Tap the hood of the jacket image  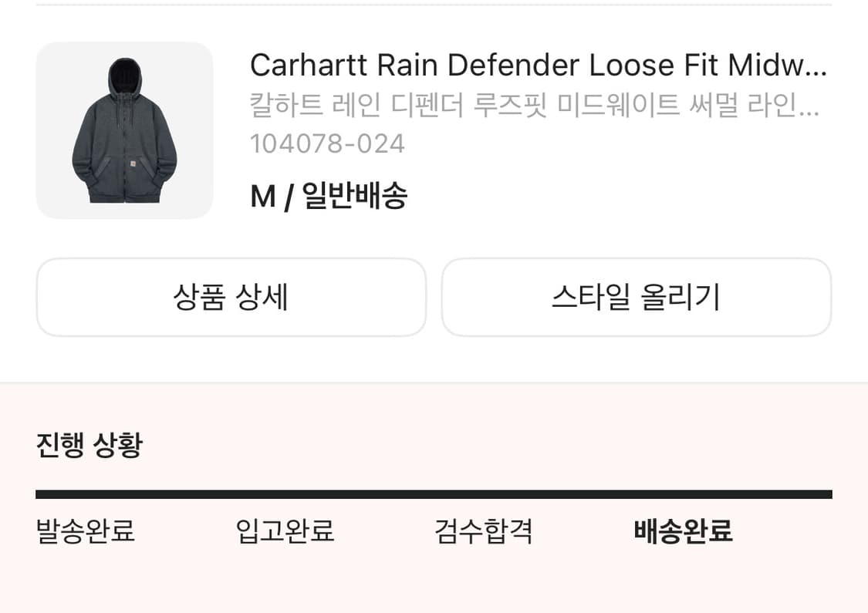[x=123, y=76]
